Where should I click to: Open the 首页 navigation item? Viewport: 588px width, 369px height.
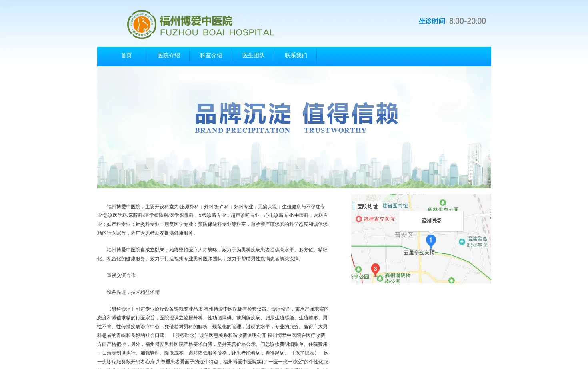click(x=126, y=56)
